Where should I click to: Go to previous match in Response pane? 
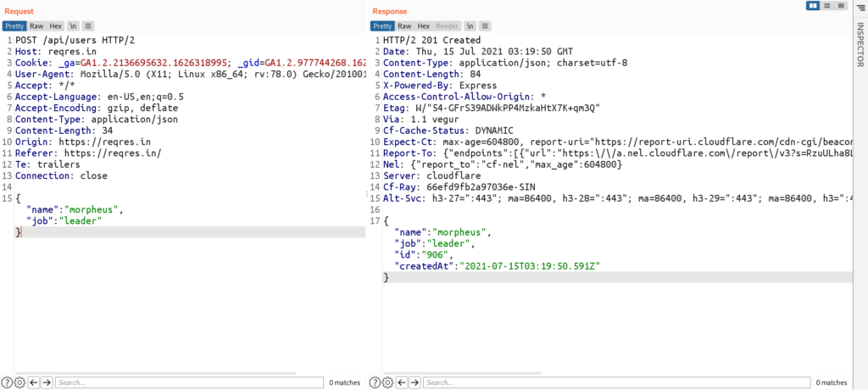click(x=402, y=382)
